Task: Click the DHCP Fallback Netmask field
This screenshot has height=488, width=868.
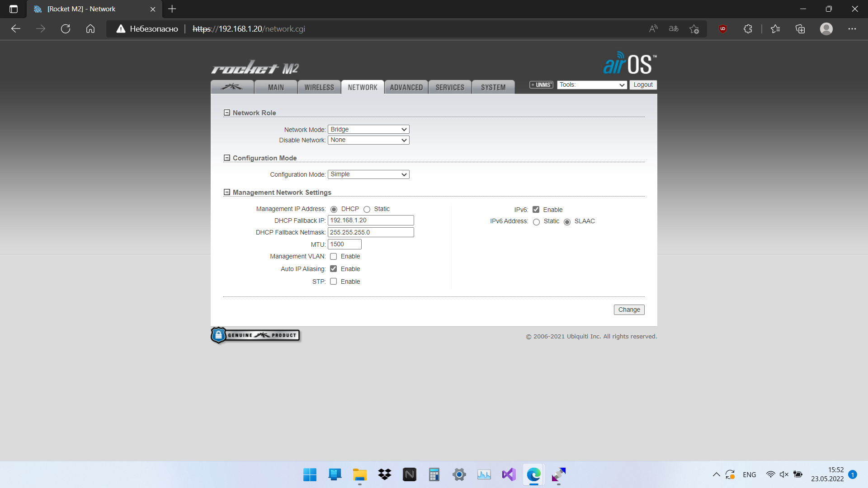Action: (371, 232)
